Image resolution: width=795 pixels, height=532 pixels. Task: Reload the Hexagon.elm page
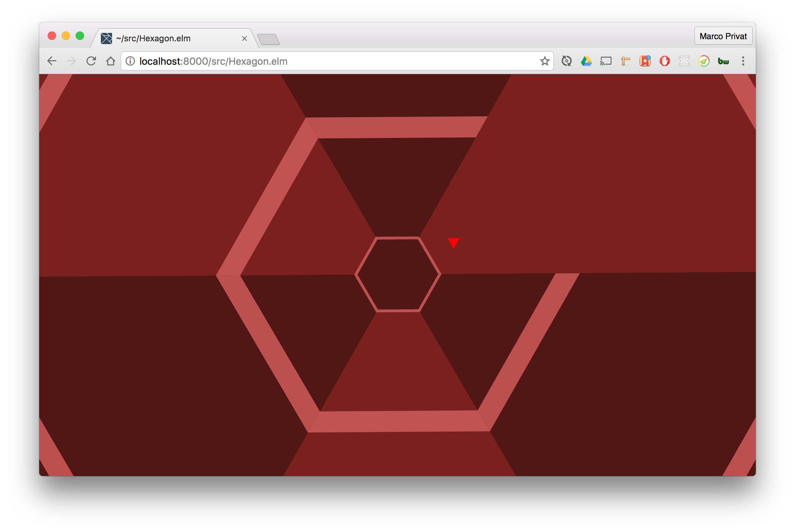click(91, 61)
